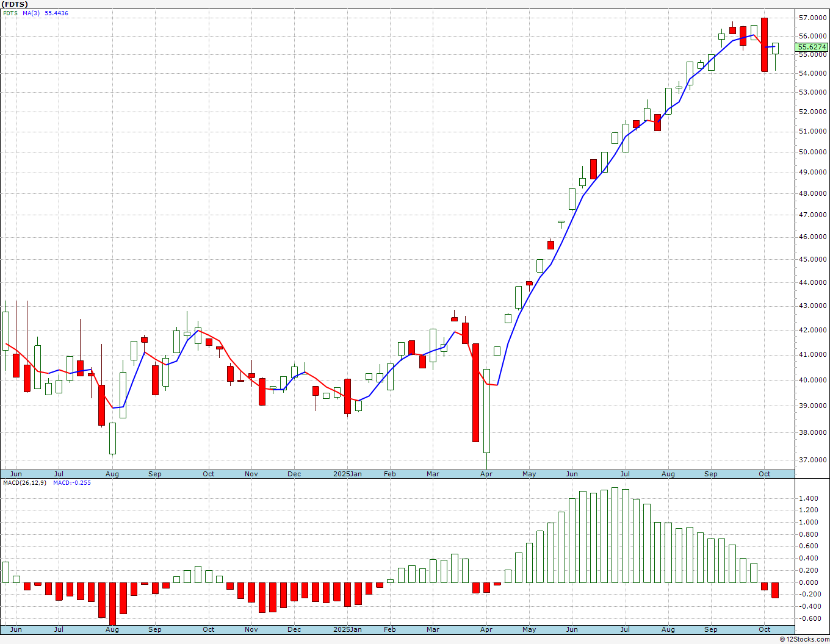This screenshot has width=830, height=644.
Task: Click May on the MACD panel axis
Action: (x=529, y=629)
